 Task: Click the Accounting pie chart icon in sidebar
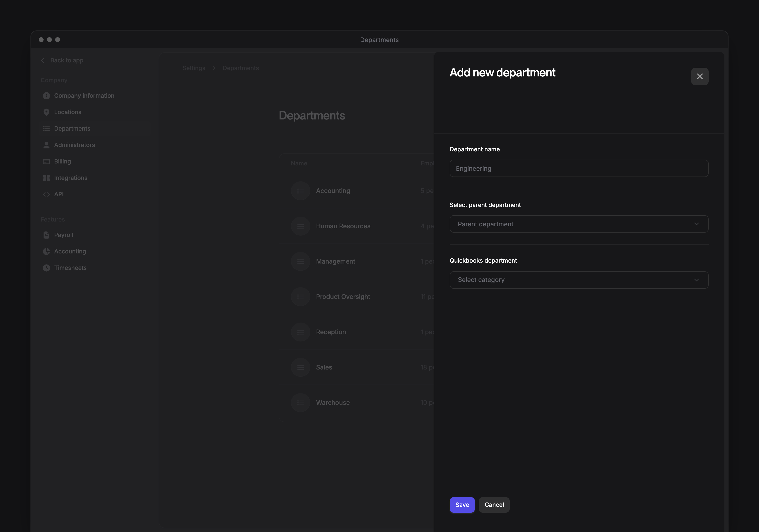coord(46,252)
